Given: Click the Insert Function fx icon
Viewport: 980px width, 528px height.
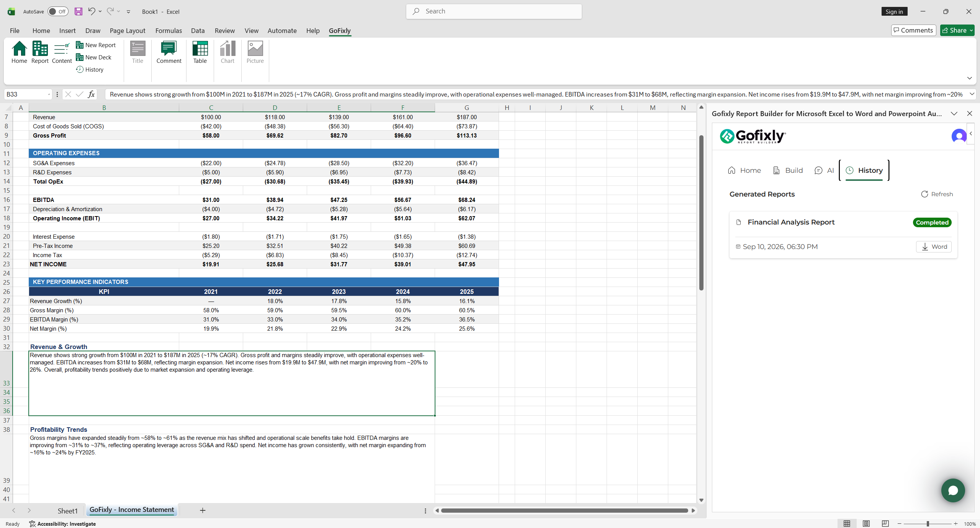Looking at the screenshot, I should click(91, 94).
